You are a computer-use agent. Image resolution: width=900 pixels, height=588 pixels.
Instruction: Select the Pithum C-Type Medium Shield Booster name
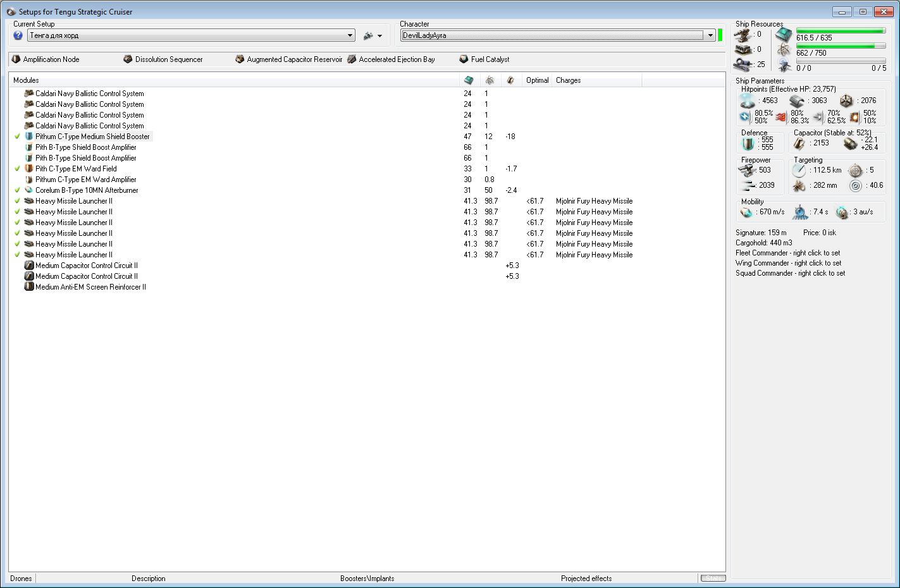pos(92,137)
